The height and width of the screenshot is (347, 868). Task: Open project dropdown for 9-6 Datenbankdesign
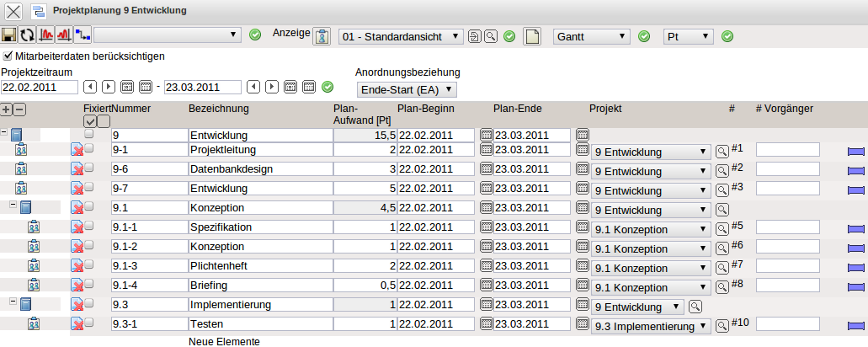coord(651,172)
